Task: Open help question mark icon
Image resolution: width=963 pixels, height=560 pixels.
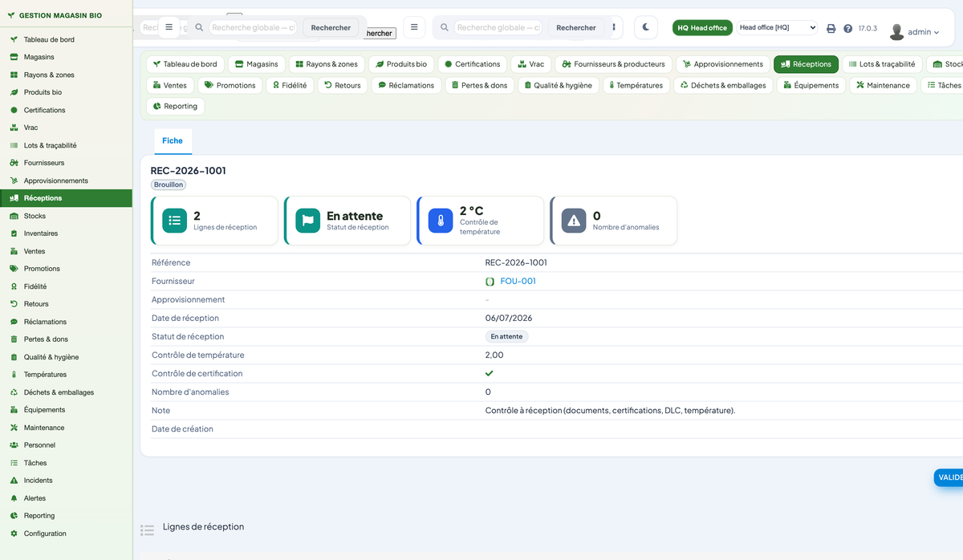Action: point(848,28)
